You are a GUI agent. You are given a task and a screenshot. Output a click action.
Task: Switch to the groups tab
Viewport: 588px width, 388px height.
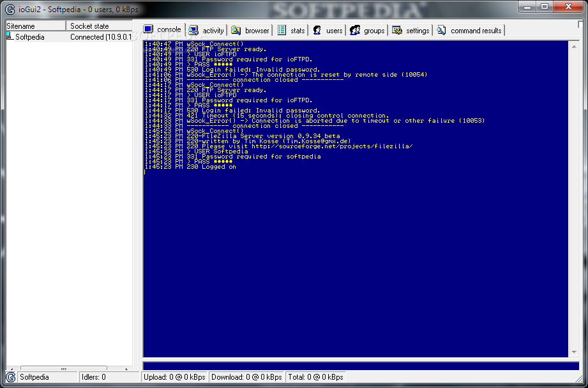click(x=367, y=31)
